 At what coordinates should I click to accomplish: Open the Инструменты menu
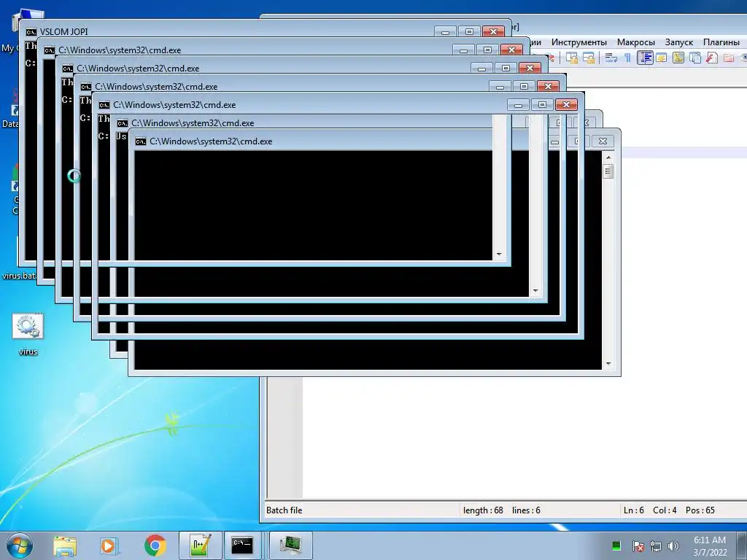tap(578, 42)
